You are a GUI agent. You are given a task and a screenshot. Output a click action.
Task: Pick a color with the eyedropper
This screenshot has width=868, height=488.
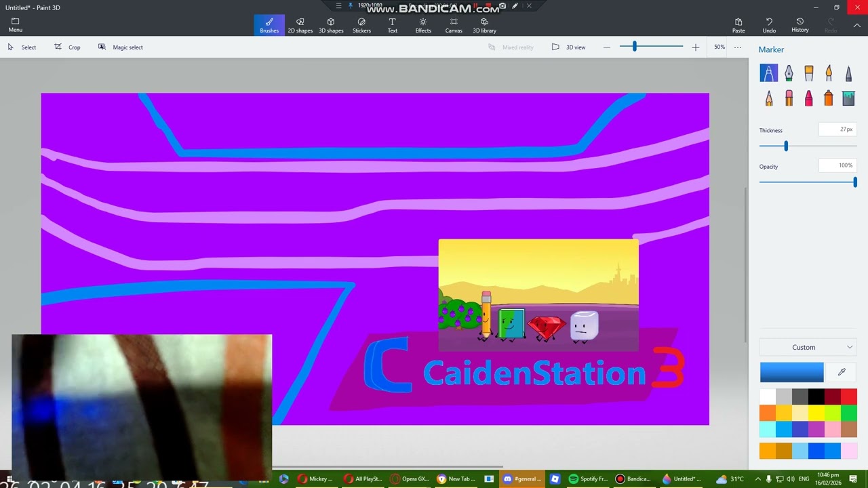click(842, 372)
